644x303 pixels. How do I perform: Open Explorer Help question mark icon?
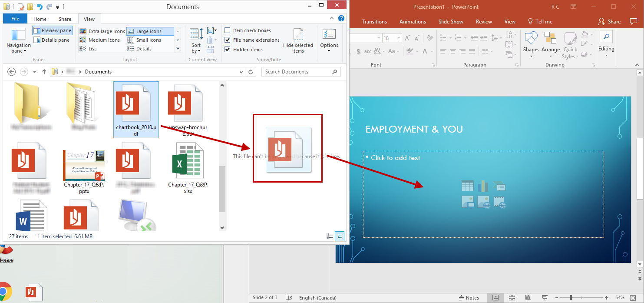tap(341, 19)
